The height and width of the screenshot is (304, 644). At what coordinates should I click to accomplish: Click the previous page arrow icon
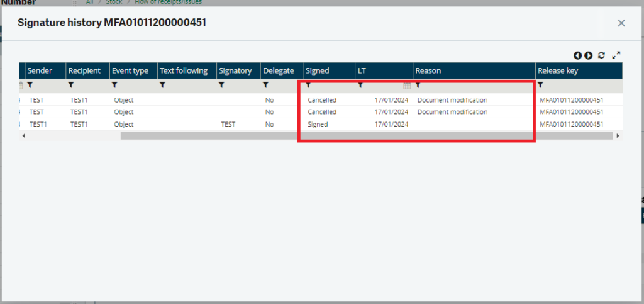pyautogui.click(x=577, y=55)
